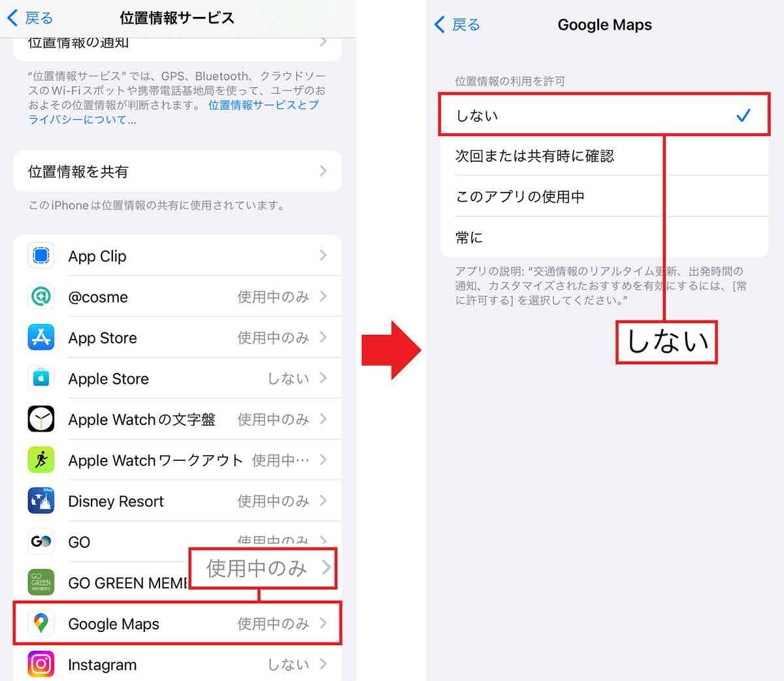
Task: Tap the Apple Watch face clock icon
Action: (41, 419)
